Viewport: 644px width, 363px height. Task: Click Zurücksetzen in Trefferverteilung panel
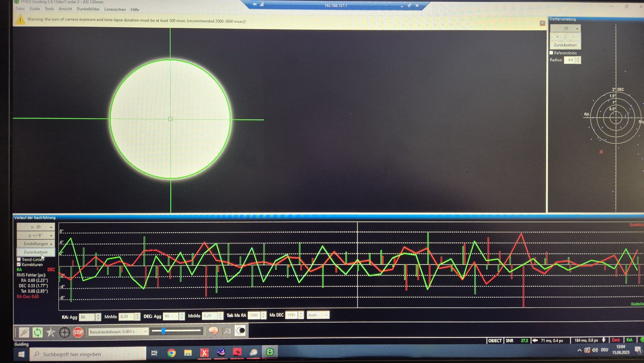click(x=565, y=45)
